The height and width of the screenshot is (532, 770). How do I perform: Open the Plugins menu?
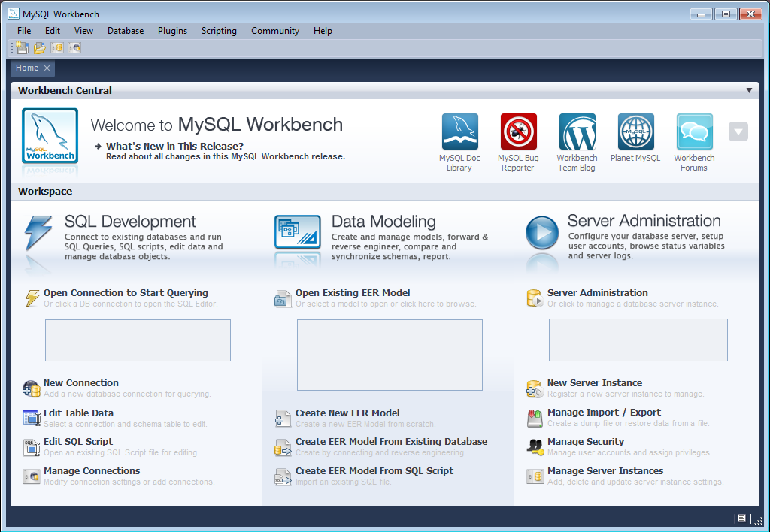pos(172,30)
